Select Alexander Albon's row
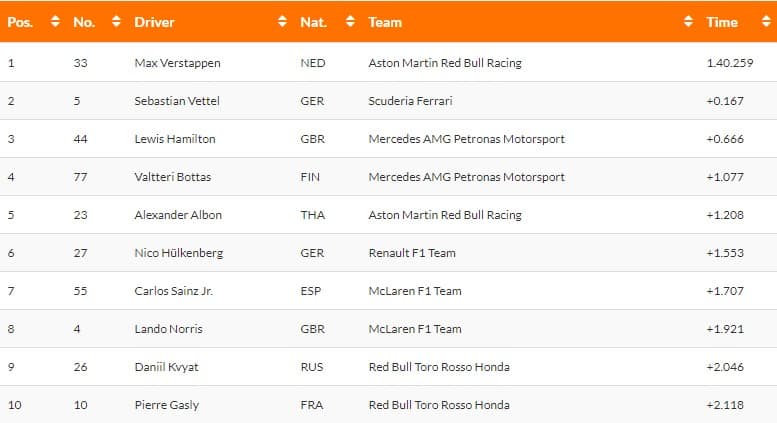 (x=388, y=214)
